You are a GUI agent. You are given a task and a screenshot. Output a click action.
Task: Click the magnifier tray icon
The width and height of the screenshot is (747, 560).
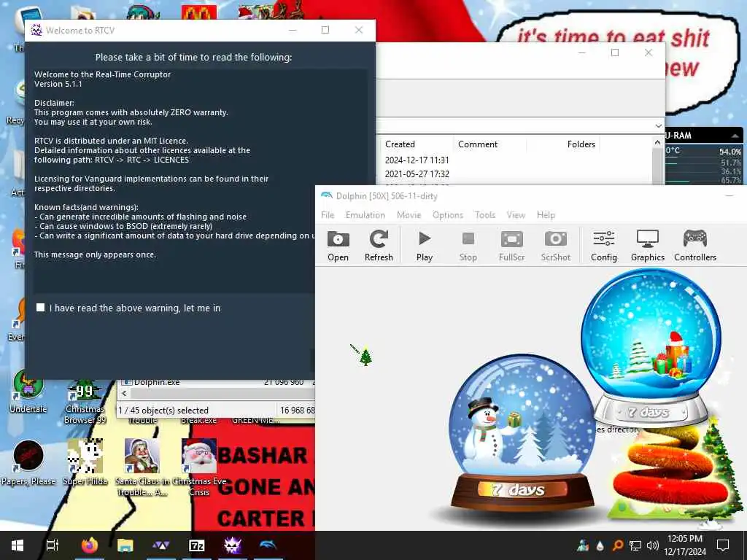pos(618,545)
